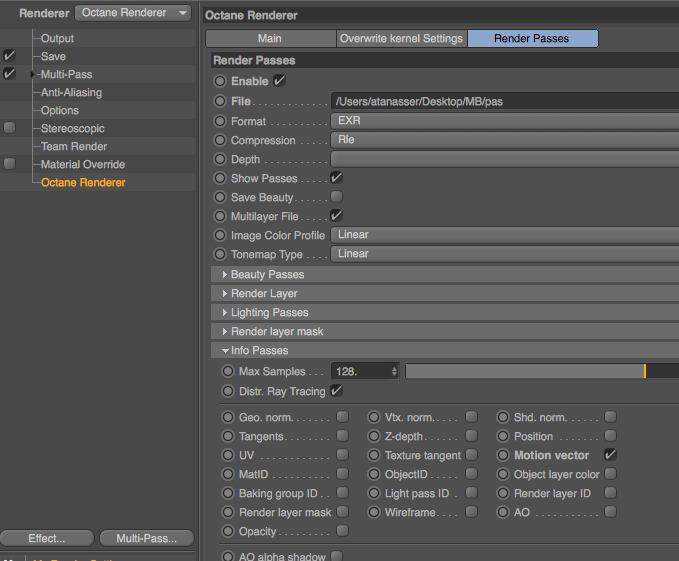Switch to the Main tab
This screenshot has height=561, width=679.
coord(270,39)
